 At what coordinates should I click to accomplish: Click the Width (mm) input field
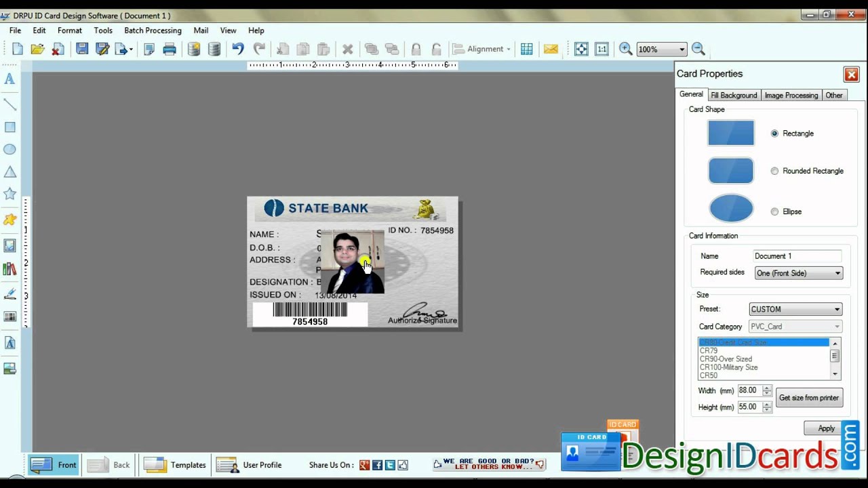tap(749, 390)
